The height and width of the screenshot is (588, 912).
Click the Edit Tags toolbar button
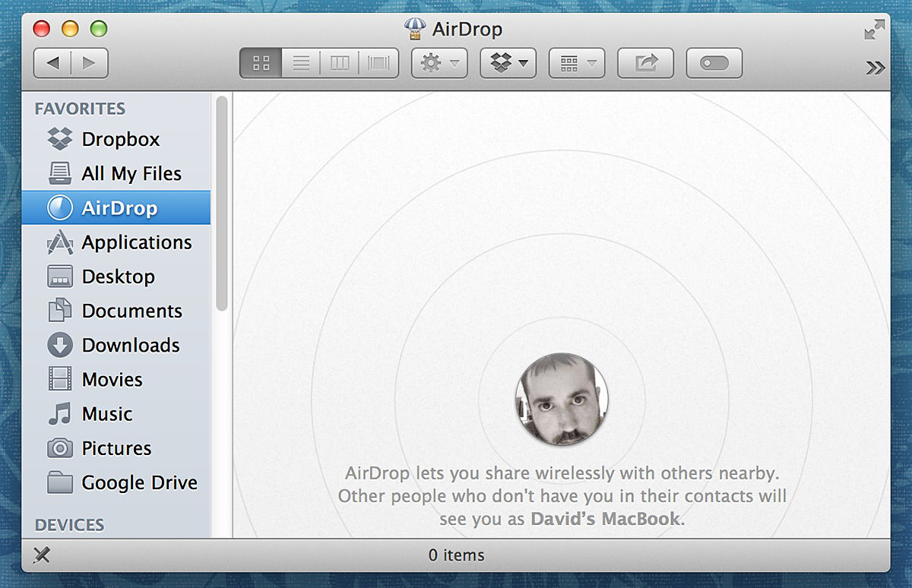point(714,63)
